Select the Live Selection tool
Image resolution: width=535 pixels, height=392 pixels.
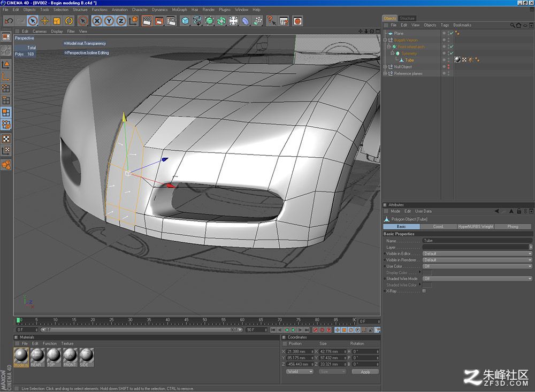33,21
